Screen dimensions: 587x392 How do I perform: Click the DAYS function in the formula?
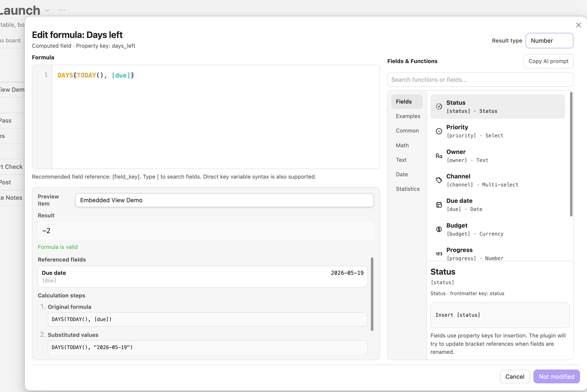(x=65, y=75)
